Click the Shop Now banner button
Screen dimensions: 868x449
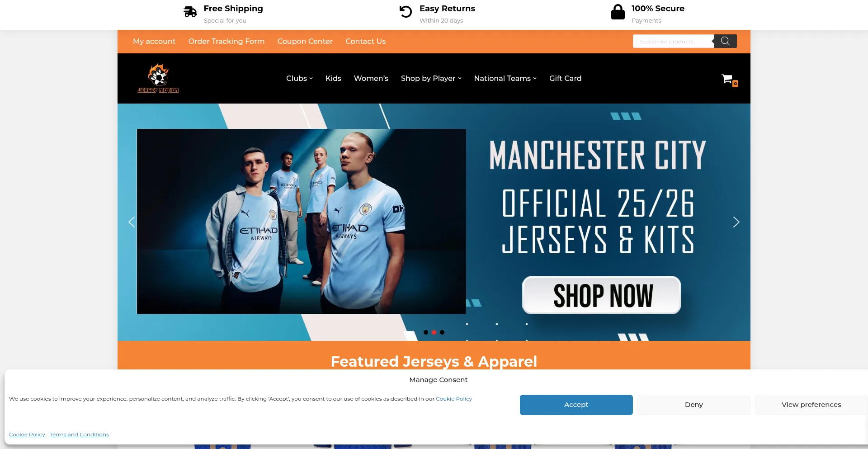(x=601, y=295)
